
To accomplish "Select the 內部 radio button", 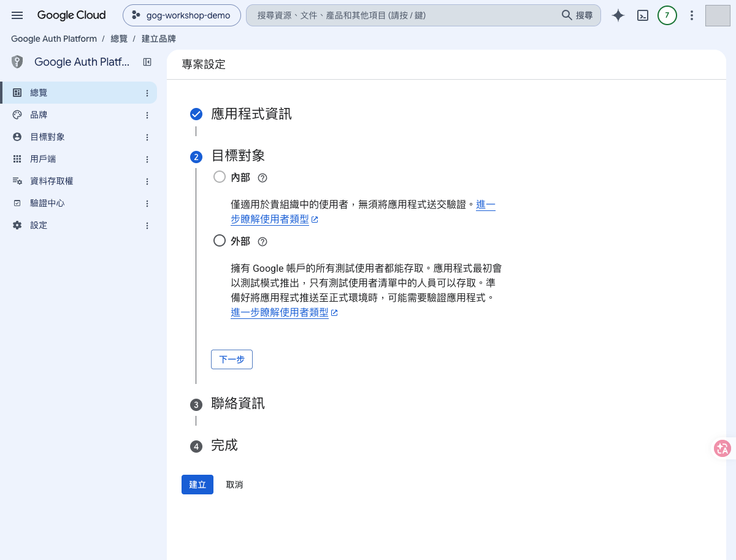I will tap(220, 177).
